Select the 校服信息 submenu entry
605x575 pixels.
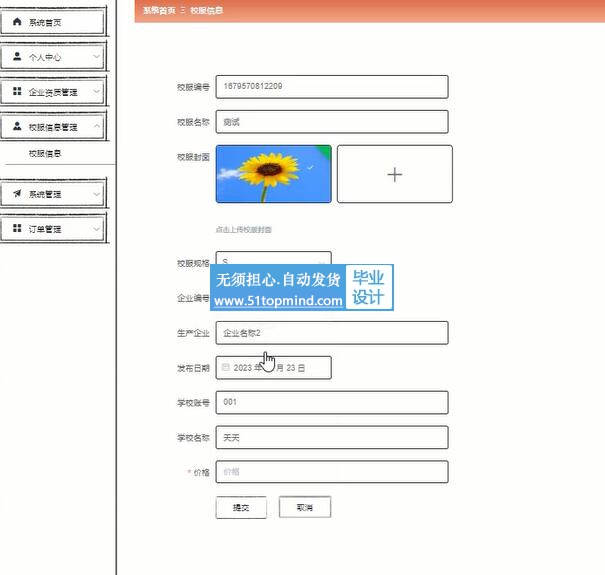point(45,154)
